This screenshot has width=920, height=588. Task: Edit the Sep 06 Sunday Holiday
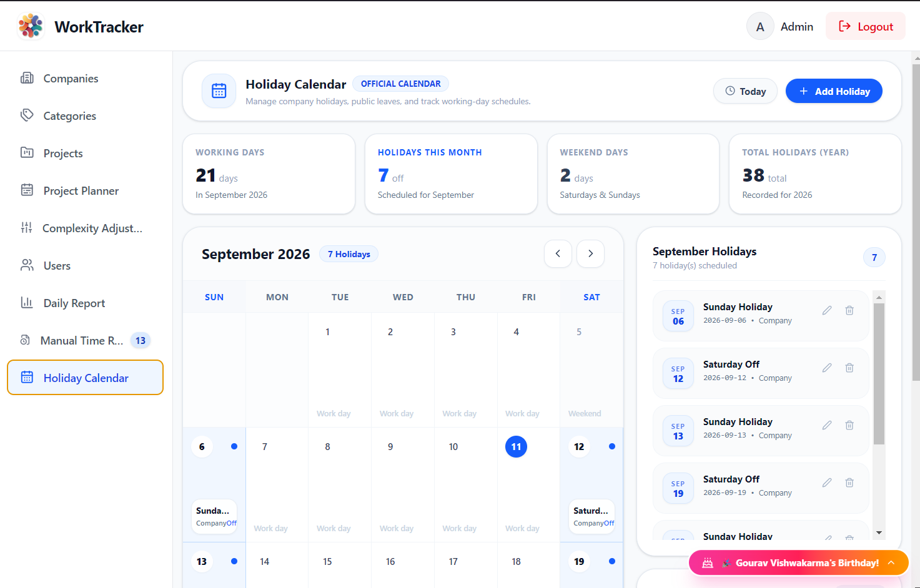[x=827, y=310]
